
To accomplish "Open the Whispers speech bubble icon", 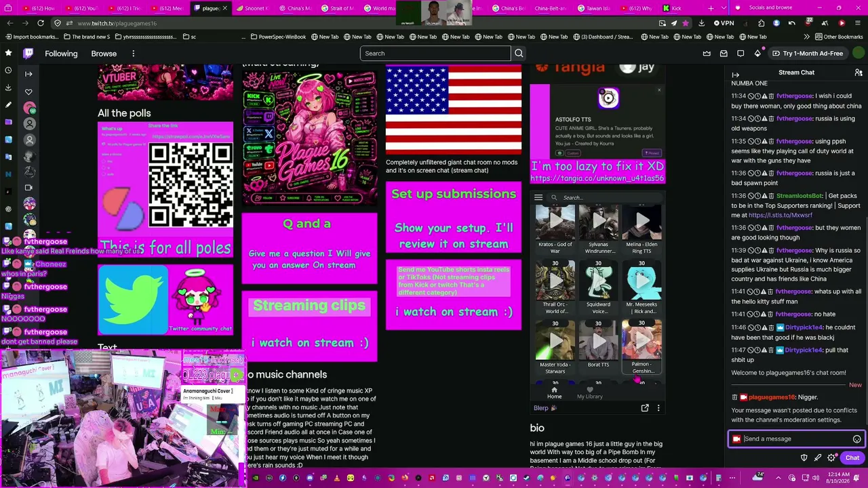I will tap(741, 54).
